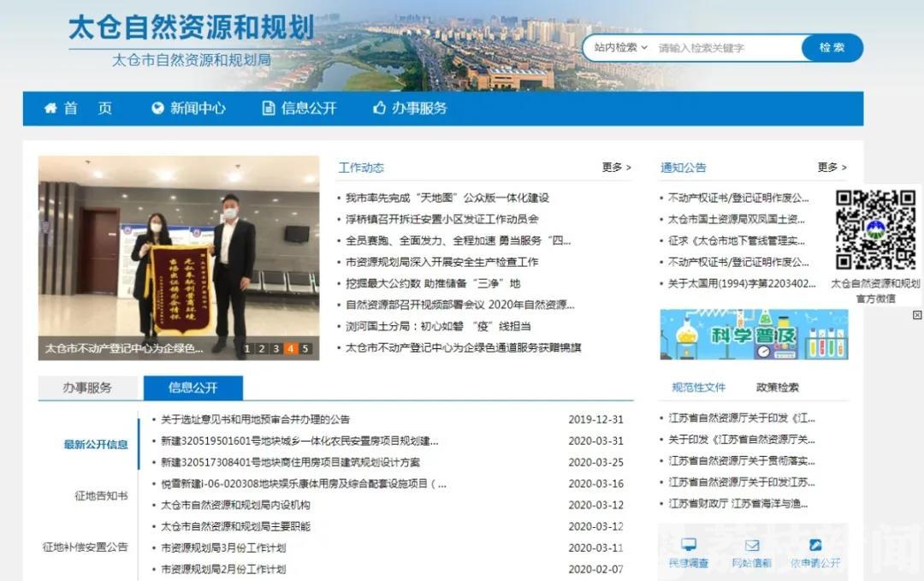The image size is (924, 581).
Task: Go to slideshow image 1
Action: 247,348
